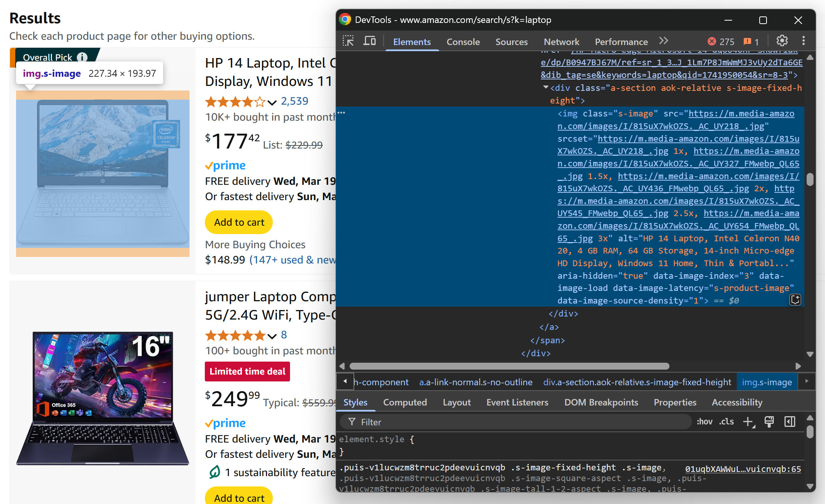Click the Styles pane vertical scrollbar thumb
Image resolution: width=825 pixels, height=504 pixels.
pyautogui.click(x=810, y=432)
